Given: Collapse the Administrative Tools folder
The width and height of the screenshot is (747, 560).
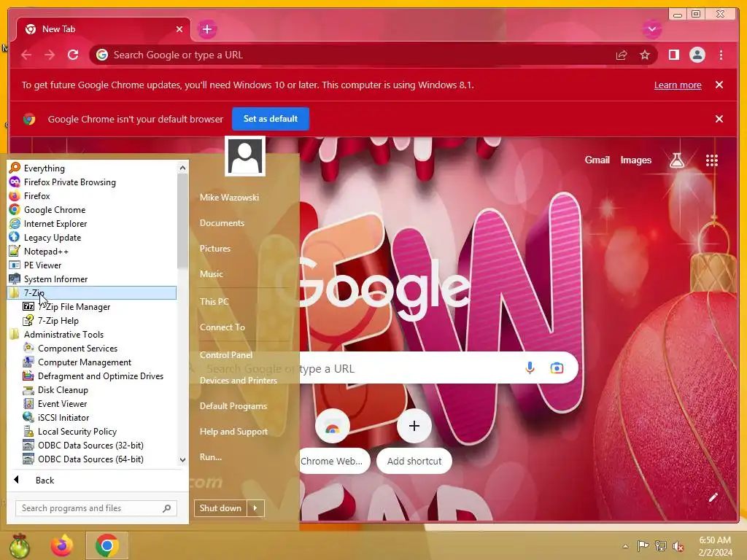Looking at the screenshot, I should click(x=92, y=334).
